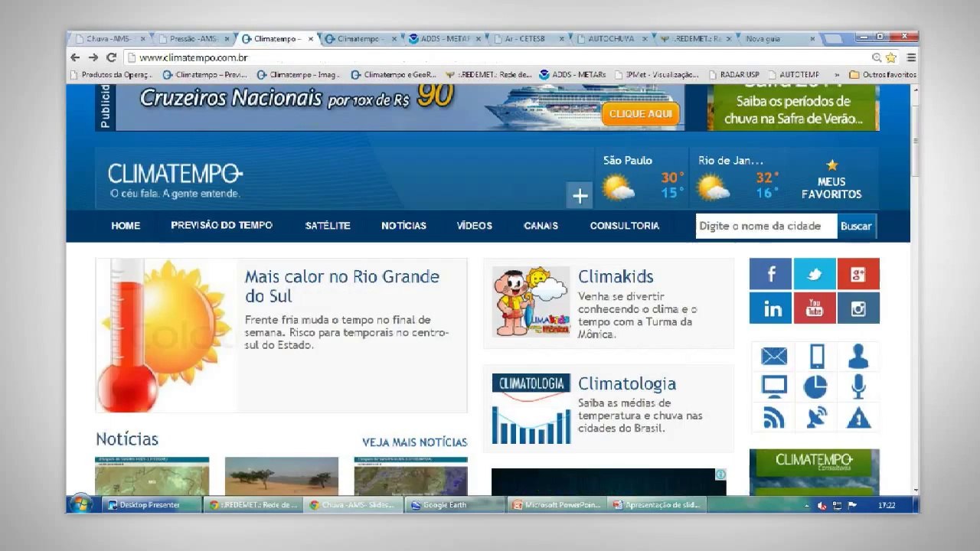The width and height of the screenshot is (980, 551).
Task: Open the Mais calor no Rio Grande do Sul headline
Action: point(342,286)
